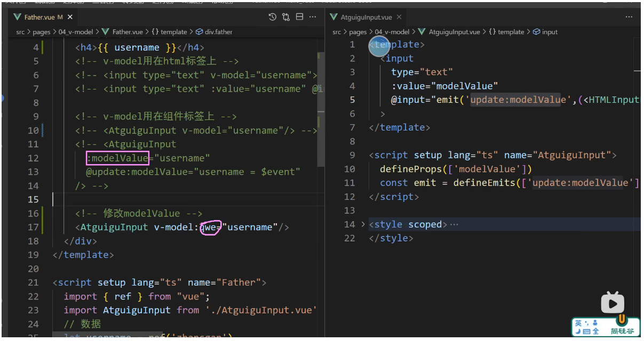Click '</template>' on line 19 of Father.vue
This screenshot has width=644, height=341.
point(83,255)
